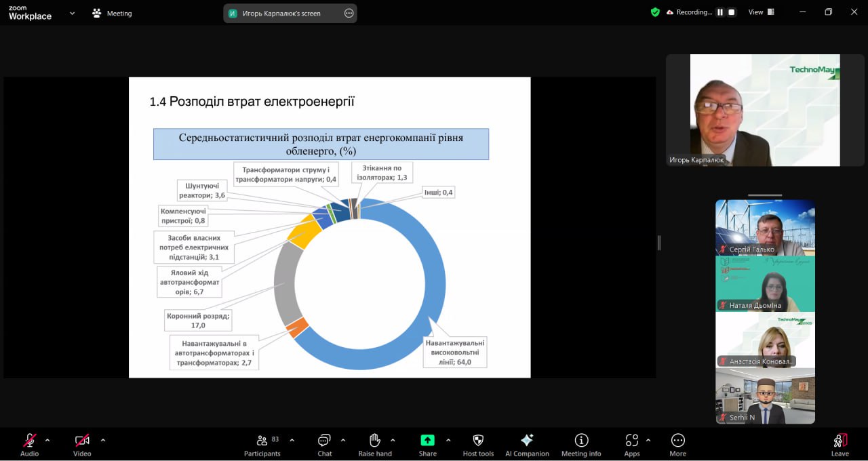The image size is (868, 461).
Task: Click 'Коронний розряд; 17,0' chart label
Action: tap(198, 320)
